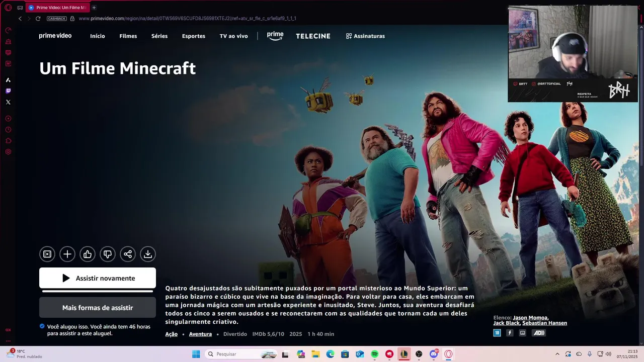Open a new browser tab
644x362 pixels.
pos(94,8)
